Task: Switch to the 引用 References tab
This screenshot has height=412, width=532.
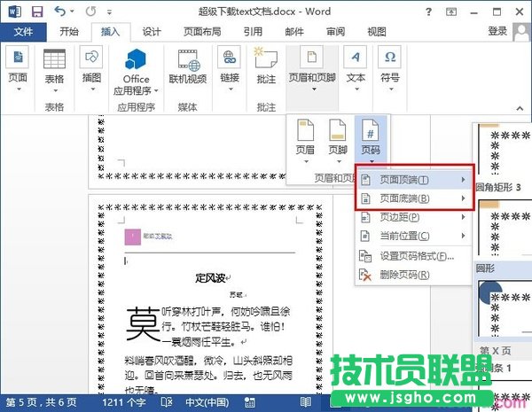Action: point(253,32)
